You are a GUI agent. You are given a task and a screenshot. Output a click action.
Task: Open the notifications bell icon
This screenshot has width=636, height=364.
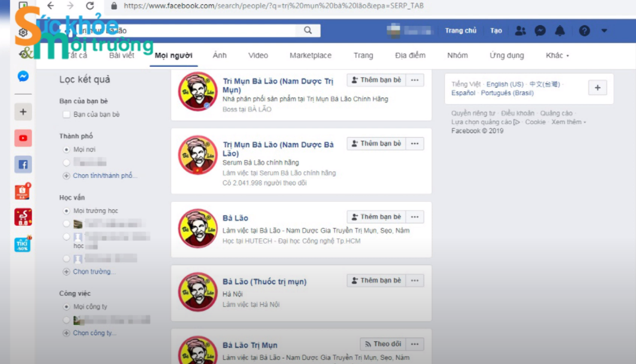click(x=560, y=31)
